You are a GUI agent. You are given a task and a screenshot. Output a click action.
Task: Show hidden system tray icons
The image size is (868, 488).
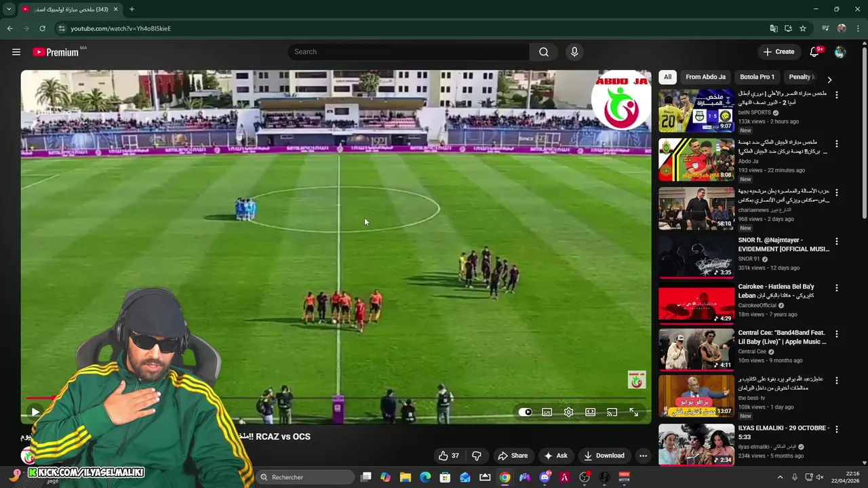(780, 477)
